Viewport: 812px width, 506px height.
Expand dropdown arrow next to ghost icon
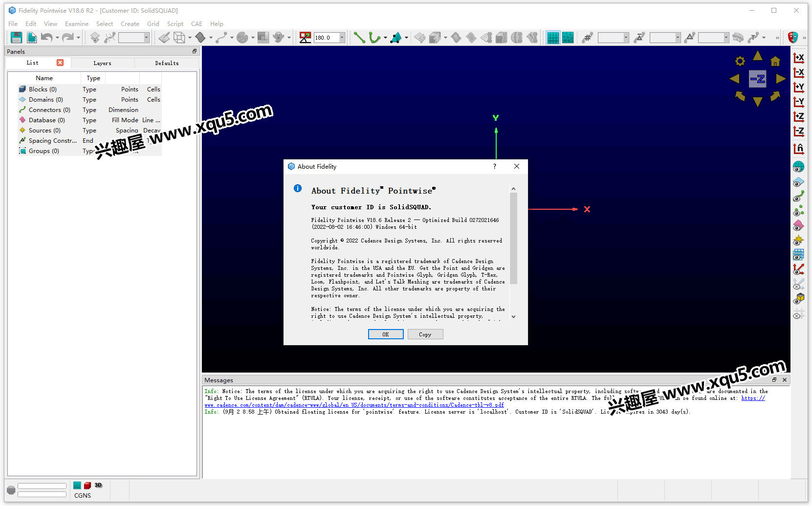289,38
